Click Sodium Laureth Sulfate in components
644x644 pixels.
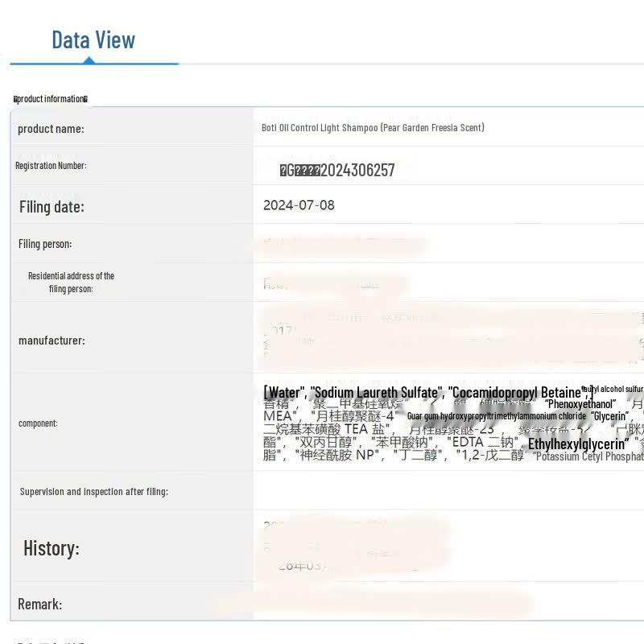coord(376,393)
